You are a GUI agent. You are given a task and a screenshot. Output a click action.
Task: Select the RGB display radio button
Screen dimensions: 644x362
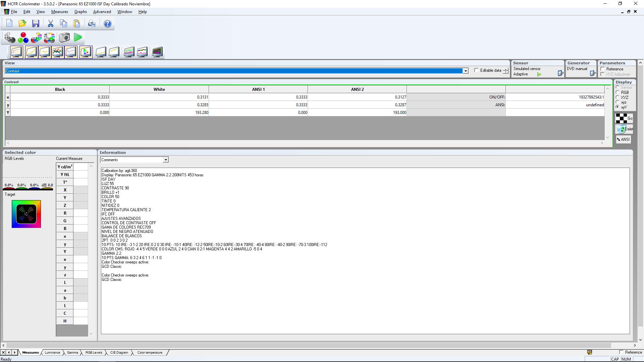618,92
